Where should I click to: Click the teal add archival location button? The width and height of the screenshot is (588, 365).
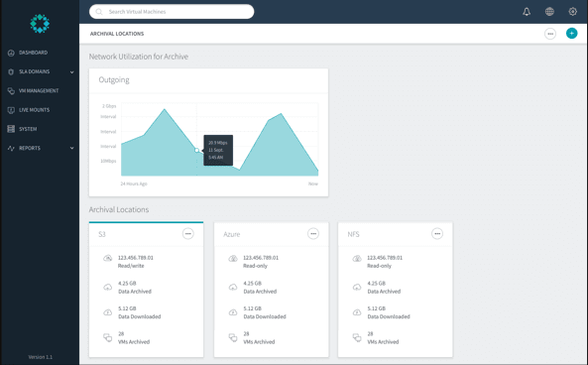pos(571,34)
